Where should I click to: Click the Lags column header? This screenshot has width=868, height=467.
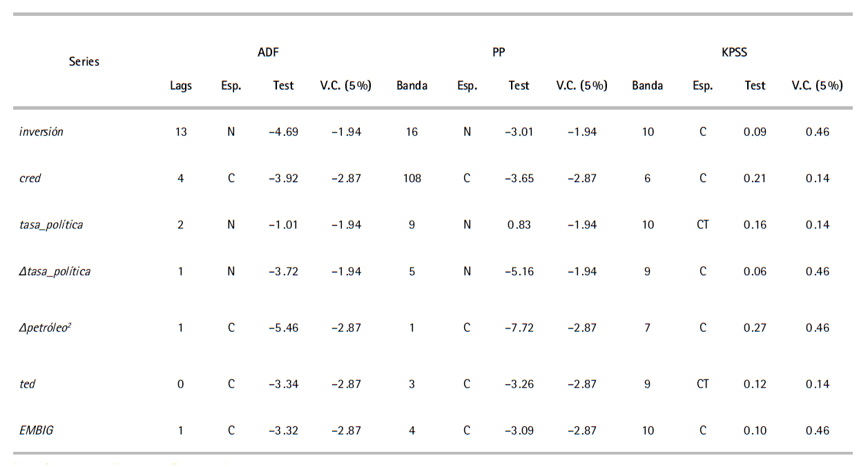click(x=181, y=86)
